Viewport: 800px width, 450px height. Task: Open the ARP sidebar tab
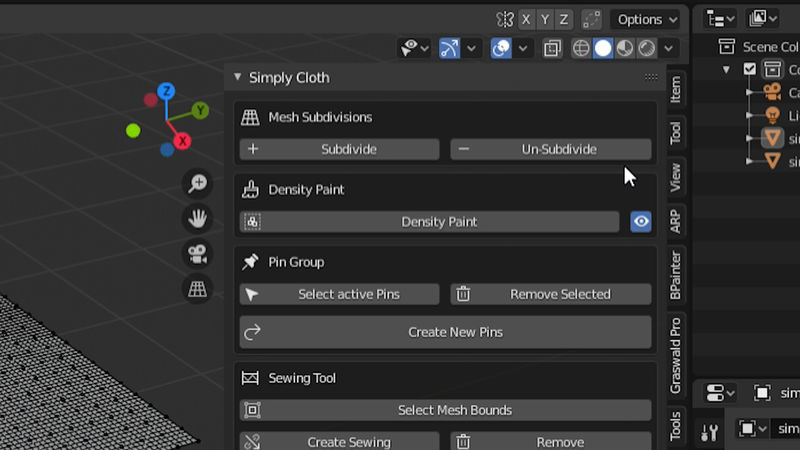676,221
